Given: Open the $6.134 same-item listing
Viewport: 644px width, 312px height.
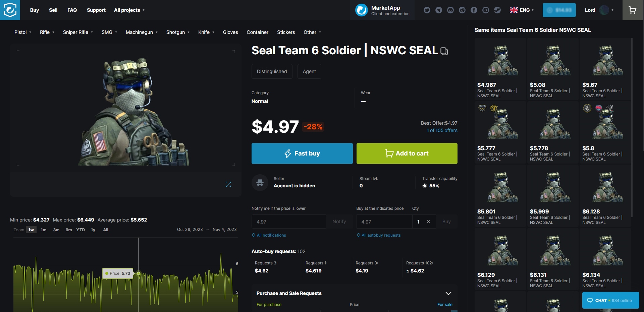Looking at the screenshot, I should point(605,259).
